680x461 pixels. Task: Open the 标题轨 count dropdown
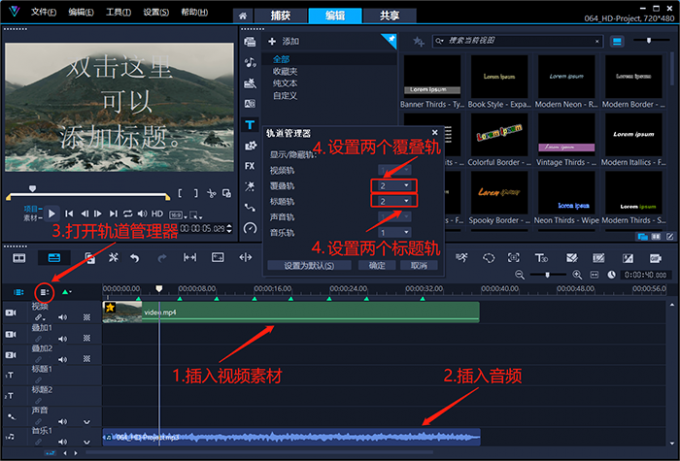[394, 201]
